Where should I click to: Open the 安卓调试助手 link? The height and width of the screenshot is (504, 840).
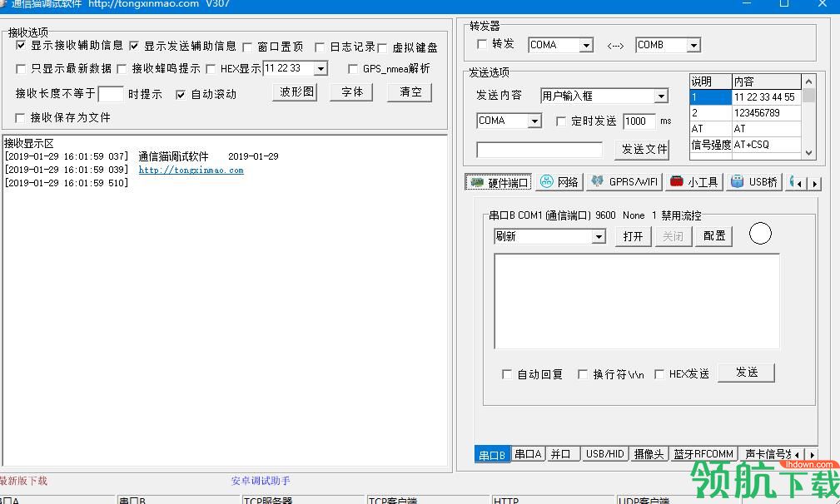261,481
